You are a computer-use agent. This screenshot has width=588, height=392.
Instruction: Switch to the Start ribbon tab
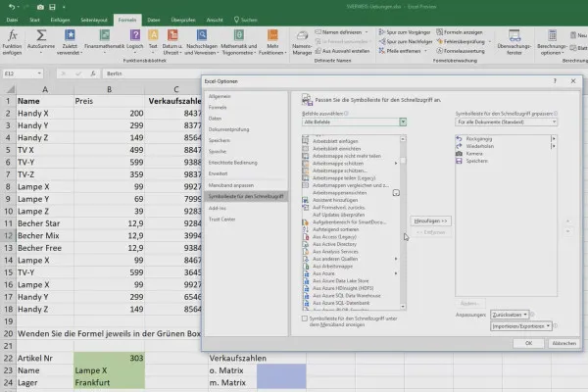34,20
